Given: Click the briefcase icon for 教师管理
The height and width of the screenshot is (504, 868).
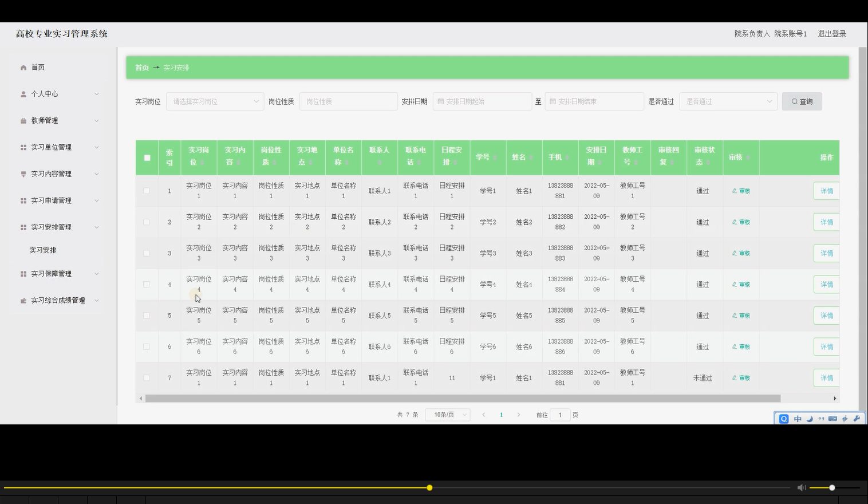Looking at the screenshot, I should (x=23, y=121).
